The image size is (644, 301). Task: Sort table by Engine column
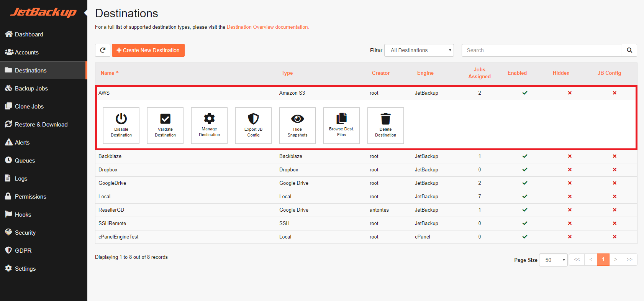pos(425,73)
